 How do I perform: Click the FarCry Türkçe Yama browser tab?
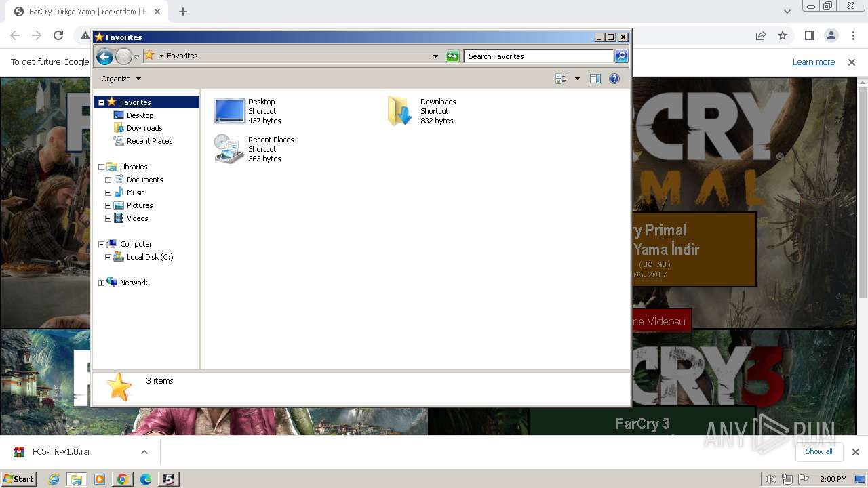coord(87,12)
